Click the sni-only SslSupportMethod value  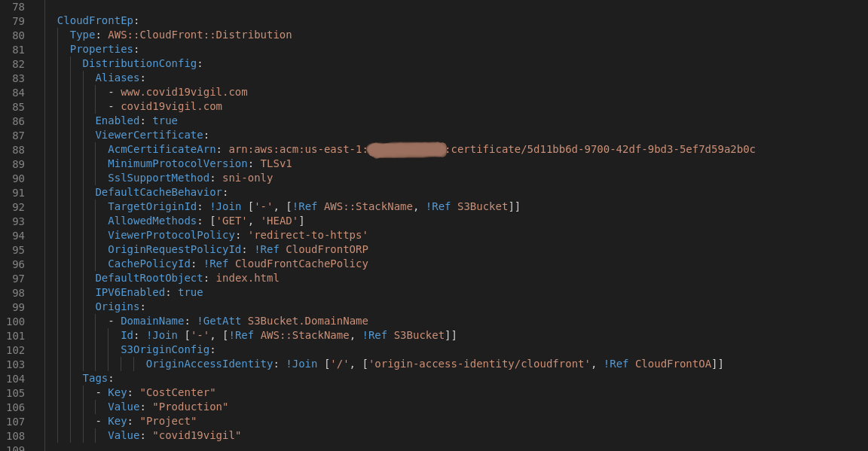coord(247,178)
